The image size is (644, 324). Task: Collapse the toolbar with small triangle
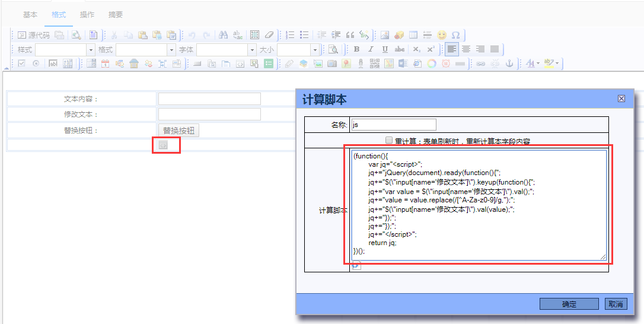coord(6,68)
